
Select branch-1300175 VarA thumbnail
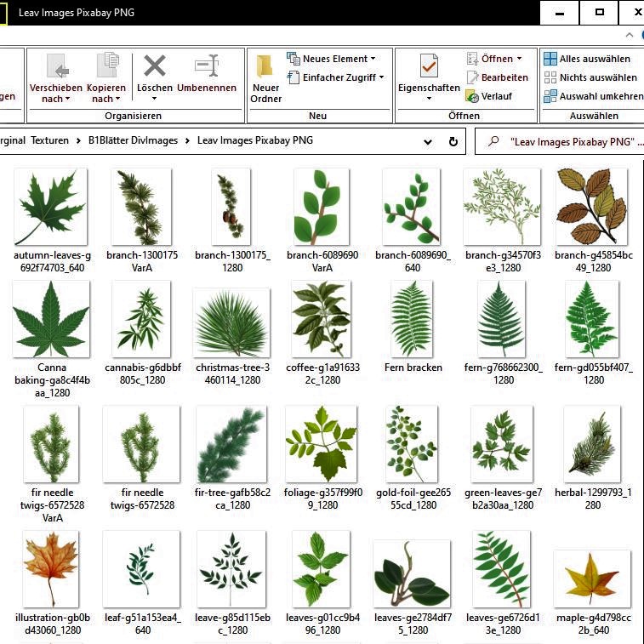click(142, 207)
